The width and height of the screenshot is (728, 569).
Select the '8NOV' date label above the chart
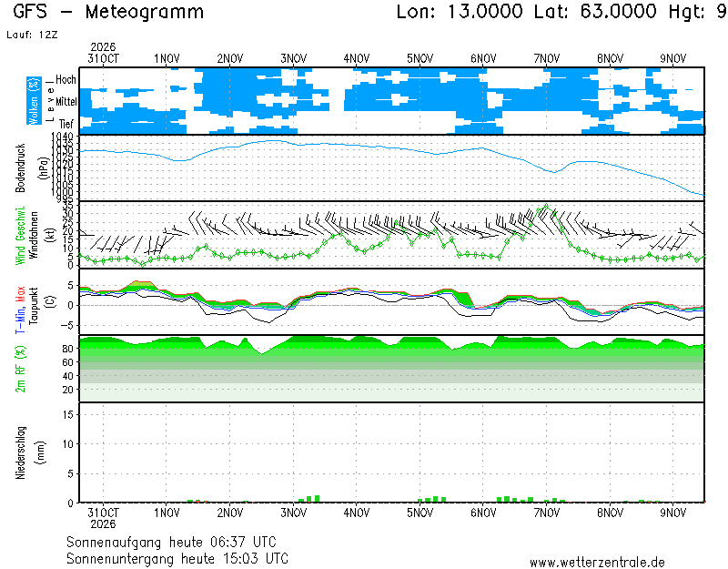tap(610, 58)
